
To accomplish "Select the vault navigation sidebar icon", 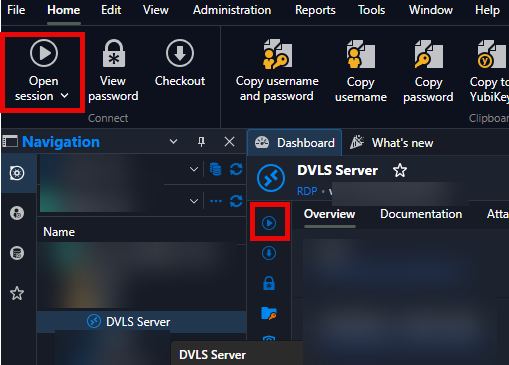I will [x=17, y=173].
